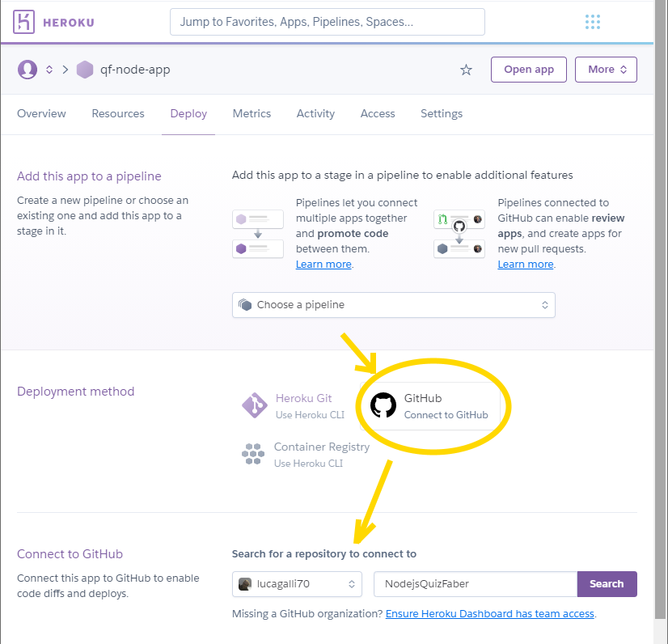Follow Ensure Heroku Dashboard has team access link

pyautogui.click(x=489, y=614)
